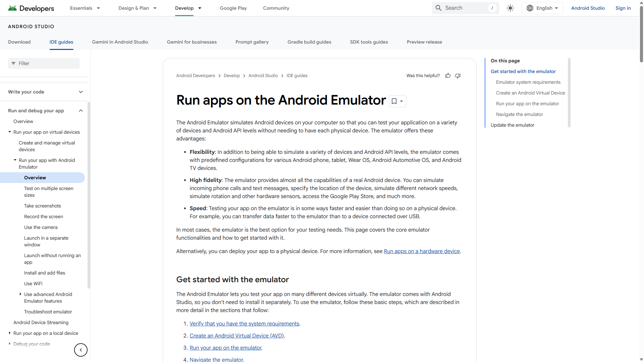Click the bookmark icon beside the page title

tap(394, 101)
